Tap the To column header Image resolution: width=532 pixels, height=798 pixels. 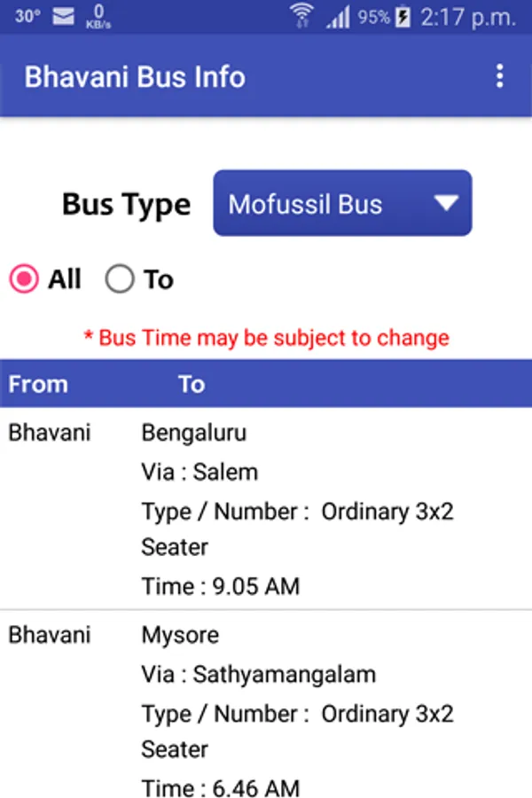point(191,384)
